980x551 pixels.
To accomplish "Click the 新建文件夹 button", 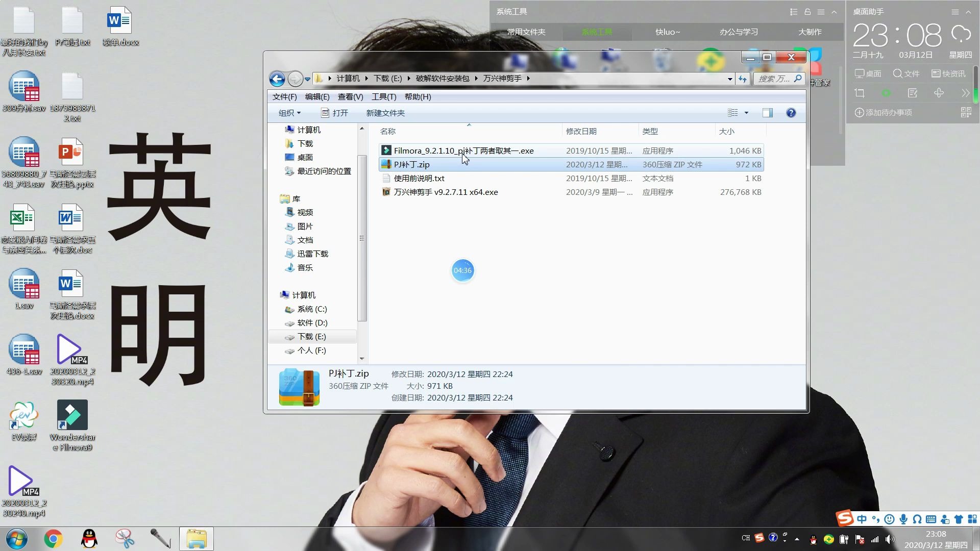I will (x=385, y=113).
